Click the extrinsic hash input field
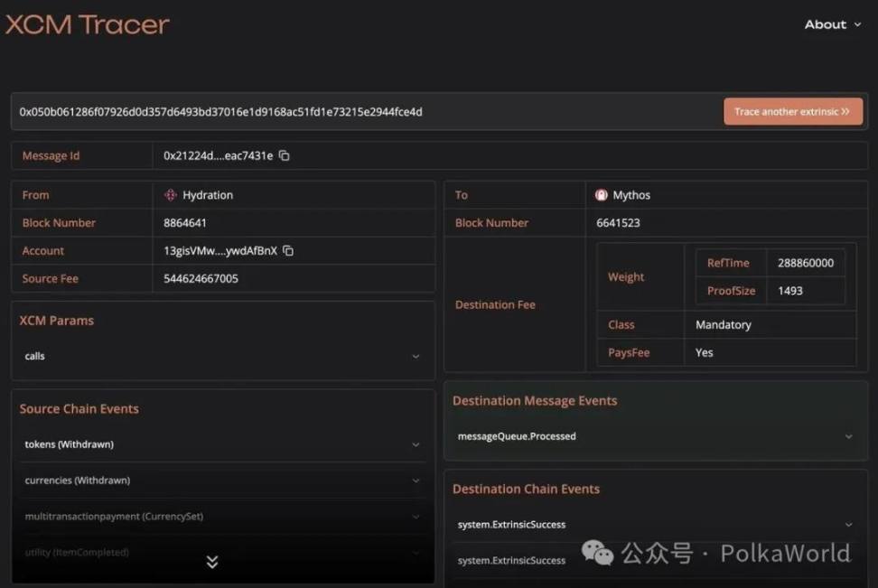 point(361,112)
